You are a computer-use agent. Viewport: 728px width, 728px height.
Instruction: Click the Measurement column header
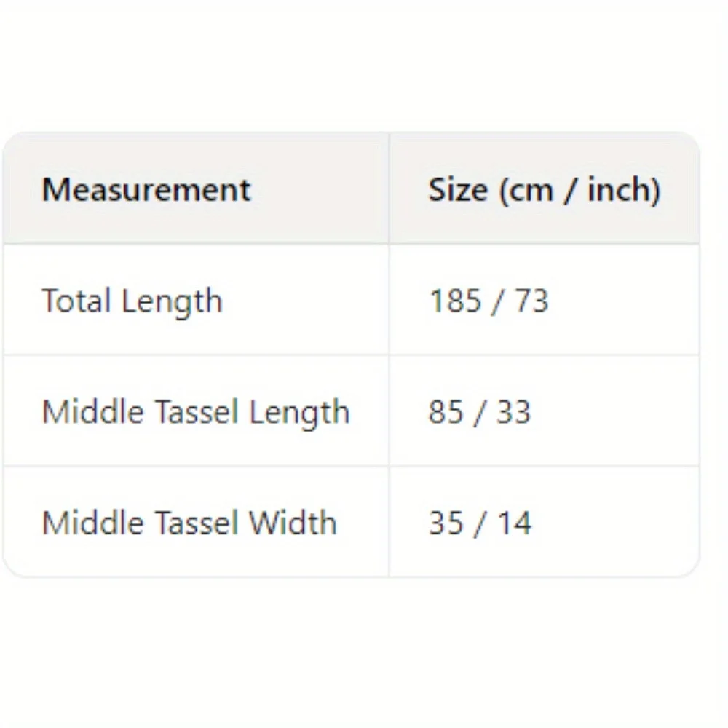pos(146,190)
